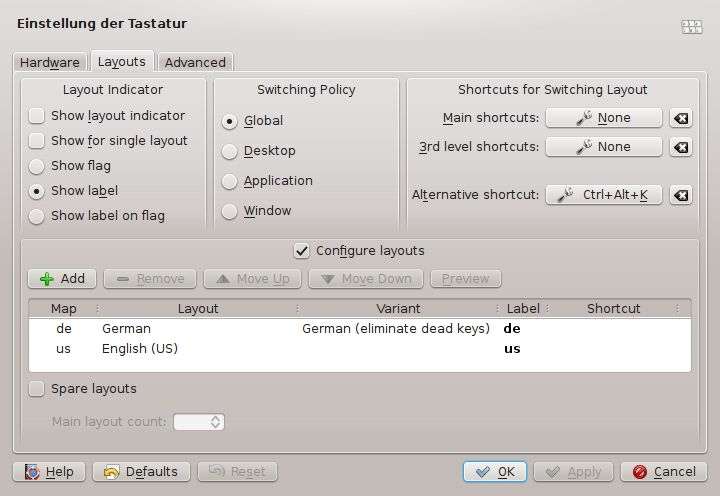Sort the table by Layout column header
720x496 pixels.
click(198, 309)
